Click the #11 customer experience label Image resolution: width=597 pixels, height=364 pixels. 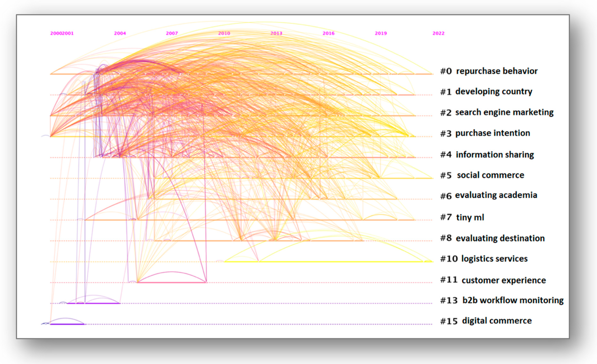(493, 280)
